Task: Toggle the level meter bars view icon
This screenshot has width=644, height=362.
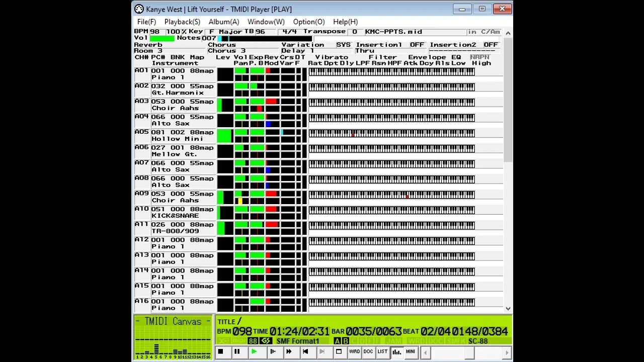Action: (x=396, y=352)
